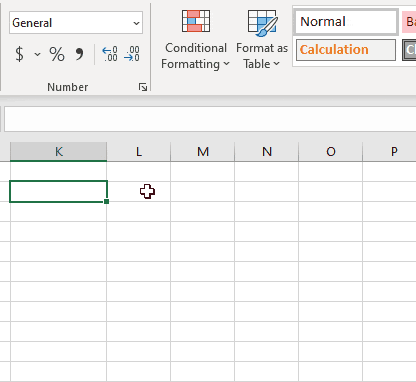Screen dimensions: 416x382
Task: Click into the formula bar
Action: (210, 119)
